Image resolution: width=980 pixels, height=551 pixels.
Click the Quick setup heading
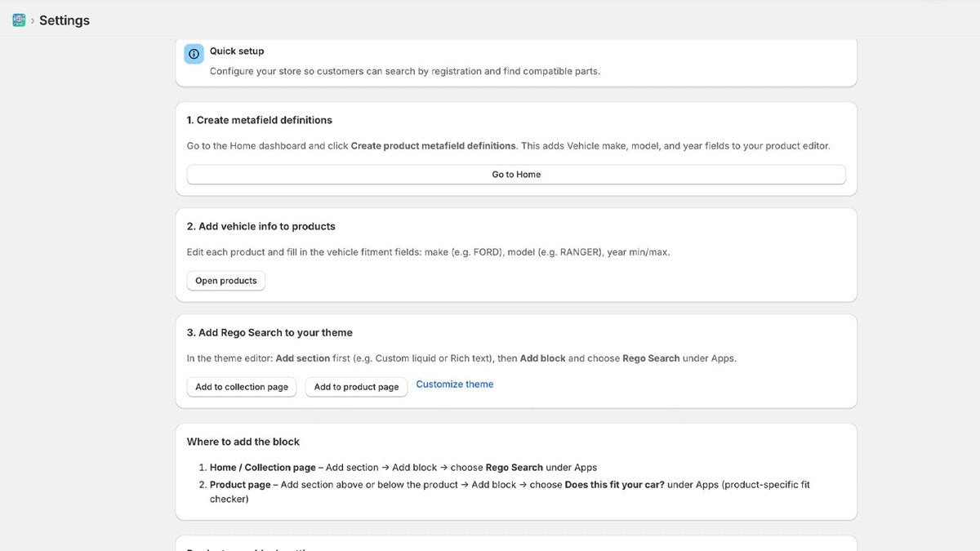click(237, 51)
